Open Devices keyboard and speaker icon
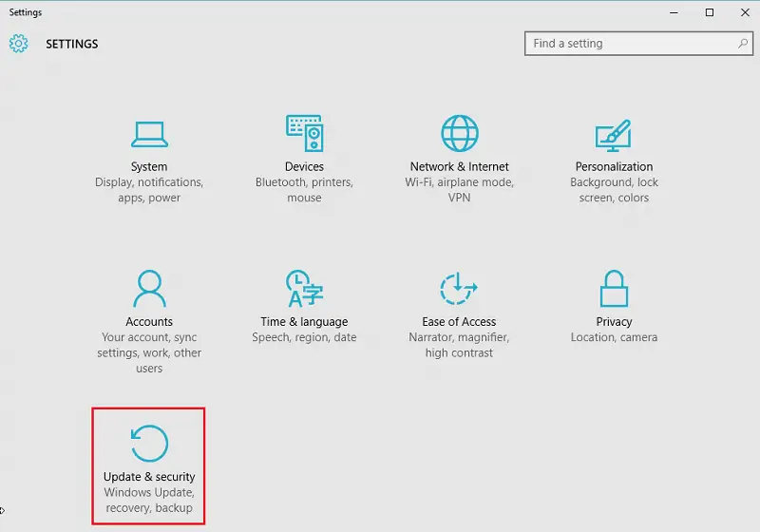Viewport: 760px width, 532px height. coord(304,133)
